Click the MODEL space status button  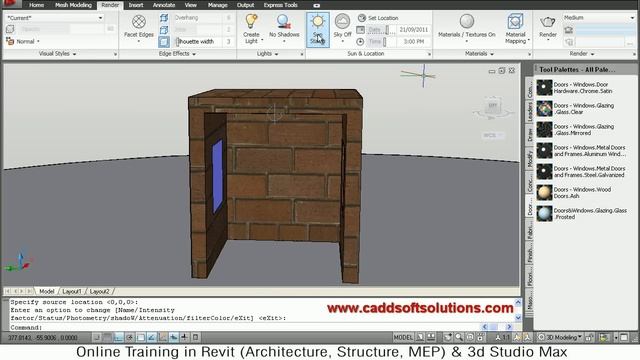tap(403, 338)
